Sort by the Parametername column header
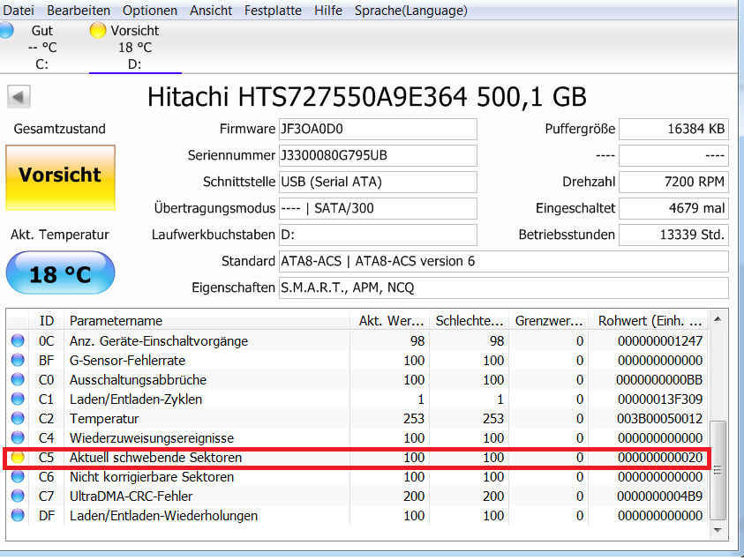The image size is (744, 560). coord(207,321)
